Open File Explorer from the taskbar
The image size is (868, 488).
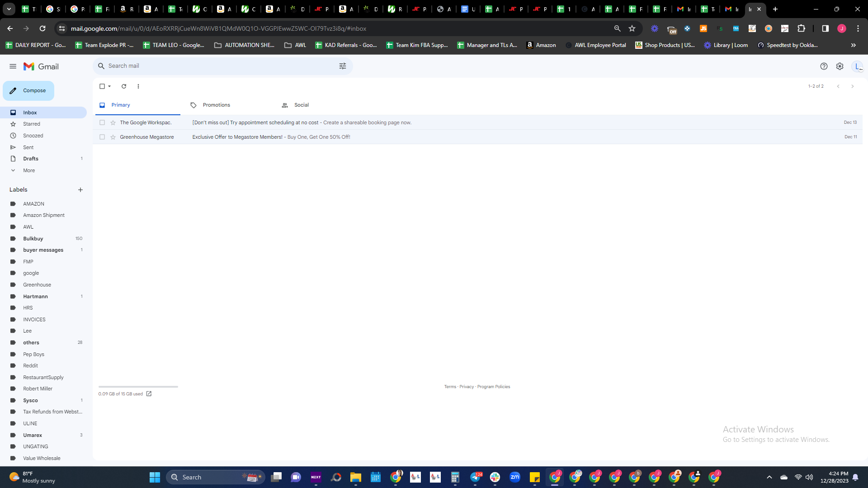pos(356,477)
